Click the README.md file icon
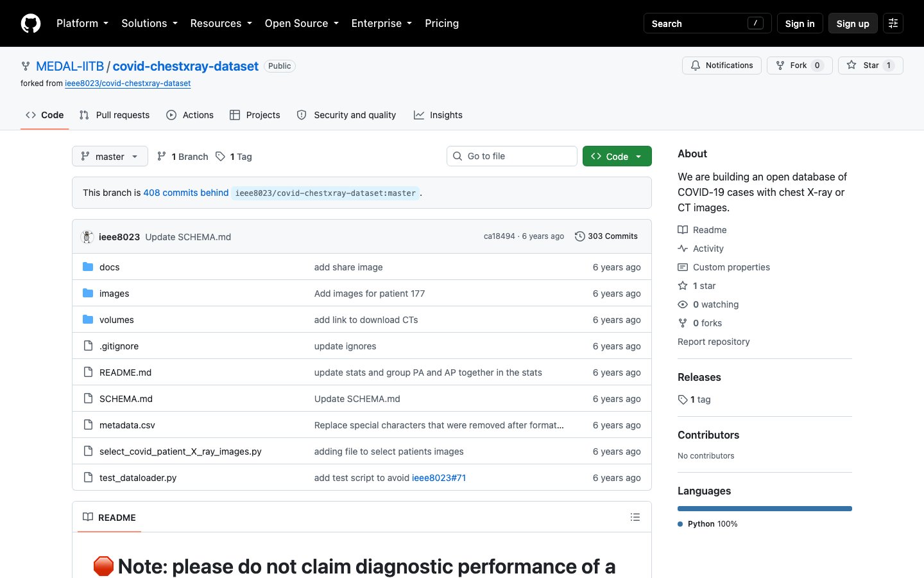The height and width of the screenshot is (578, 924). (x=88, y=372)
